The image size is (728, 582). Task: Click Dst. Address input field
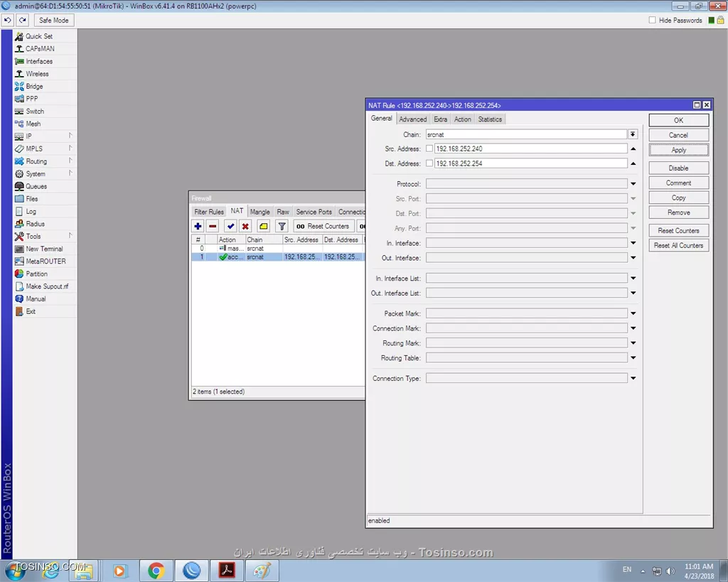530,164
